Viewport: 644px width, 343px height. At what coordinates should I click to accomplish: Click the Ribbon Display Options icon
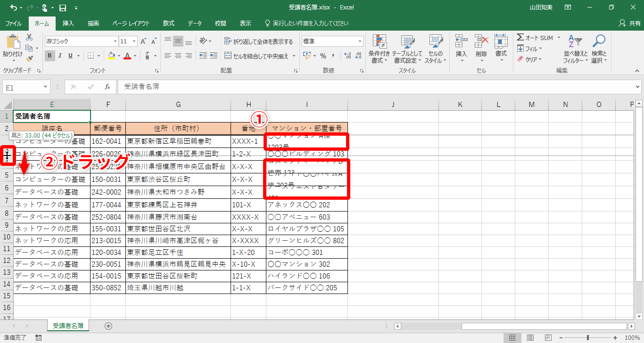pos(568,8)
